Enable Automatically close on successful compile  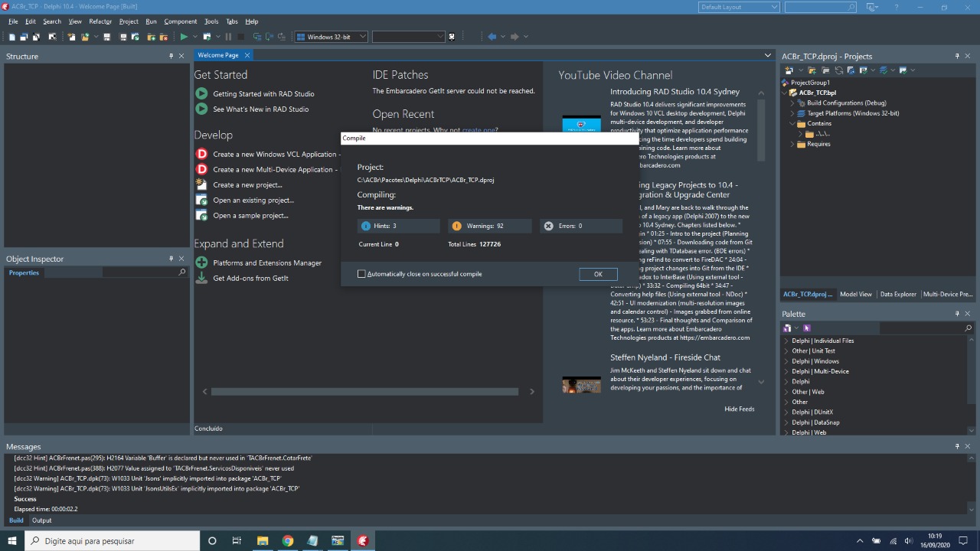coord(361,274)
